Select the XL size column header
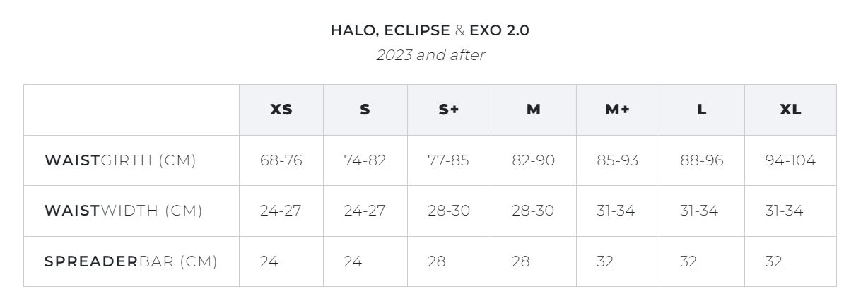 coord(790,110)
